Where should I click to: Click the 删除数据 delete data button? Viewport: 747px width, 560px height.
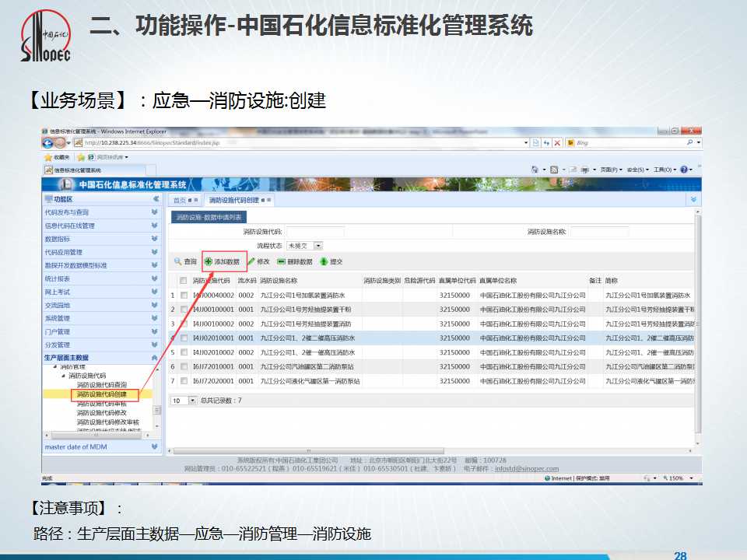click(x=295, y=261)
